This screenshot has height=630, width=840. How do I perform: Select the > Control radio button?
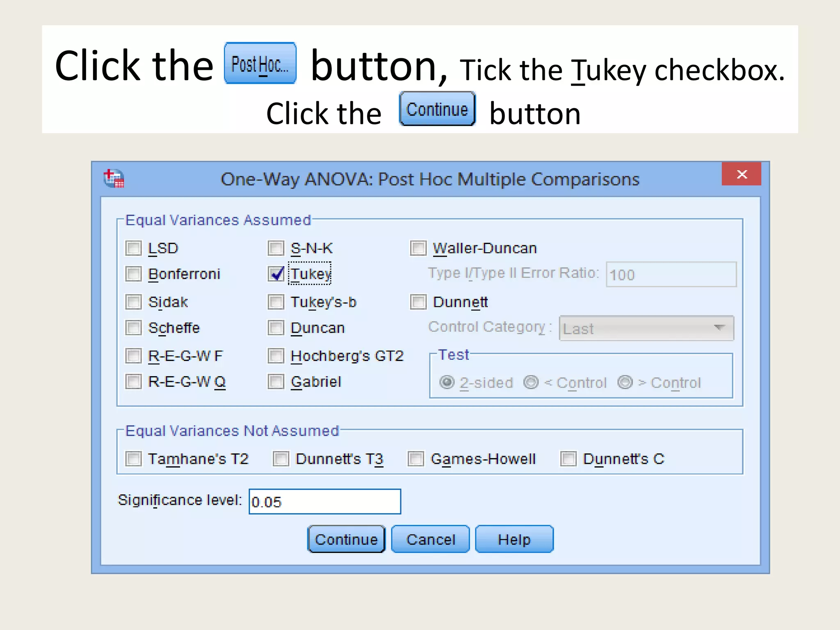pos(625,382)
